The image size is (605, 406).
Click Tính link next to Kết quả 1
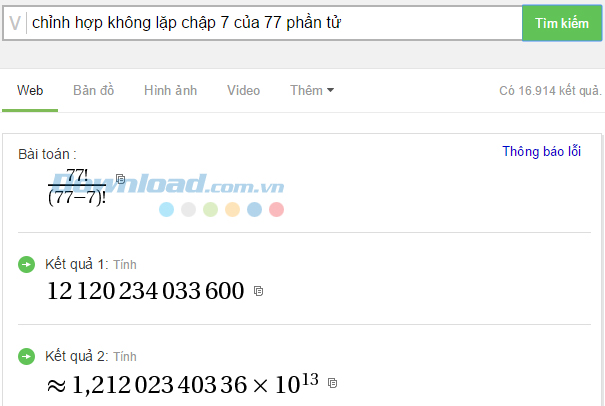click(125, 265)
